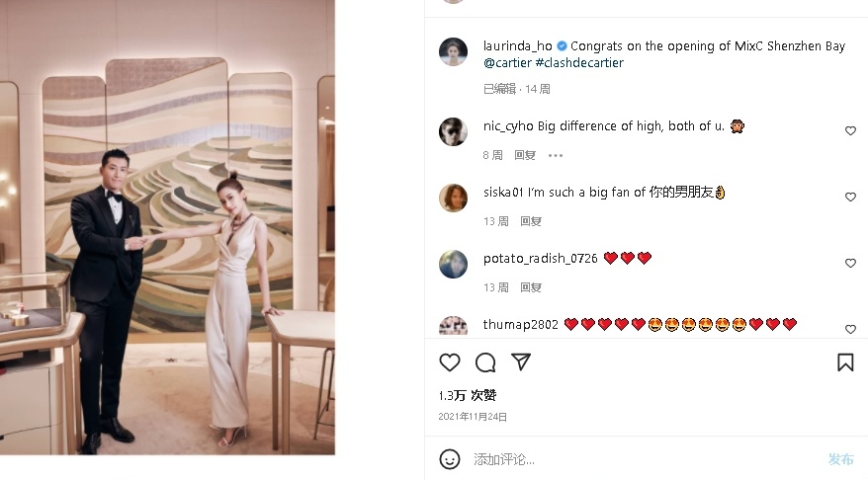Screen dimensions: 868x480
Task: Reply to siska01's comment
Action: (531, 221)
